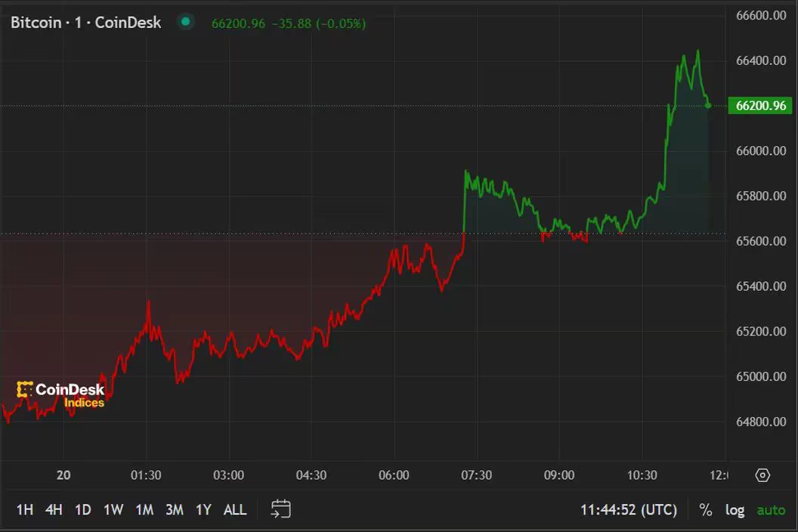
Task: Open the timezone menu at 11:44:52 (UTC)
Action: pos(628,510)
